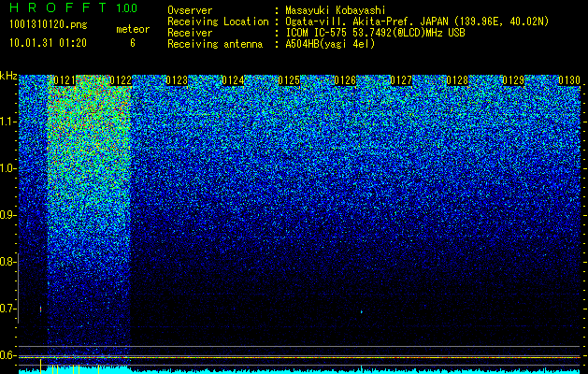Click the Receiving antenna field label
This screenshot has height=374, width=588.
pos(215,44)
